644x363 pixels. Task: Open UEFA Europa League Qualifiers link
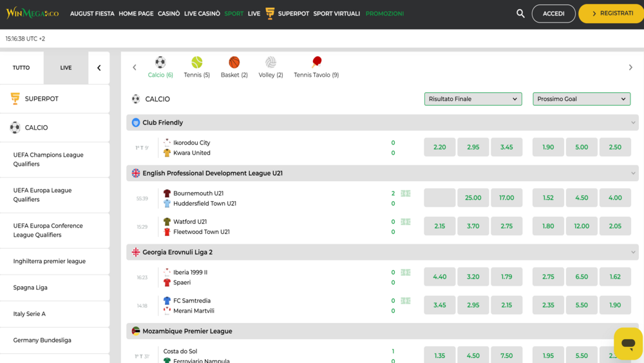(55, 195)
